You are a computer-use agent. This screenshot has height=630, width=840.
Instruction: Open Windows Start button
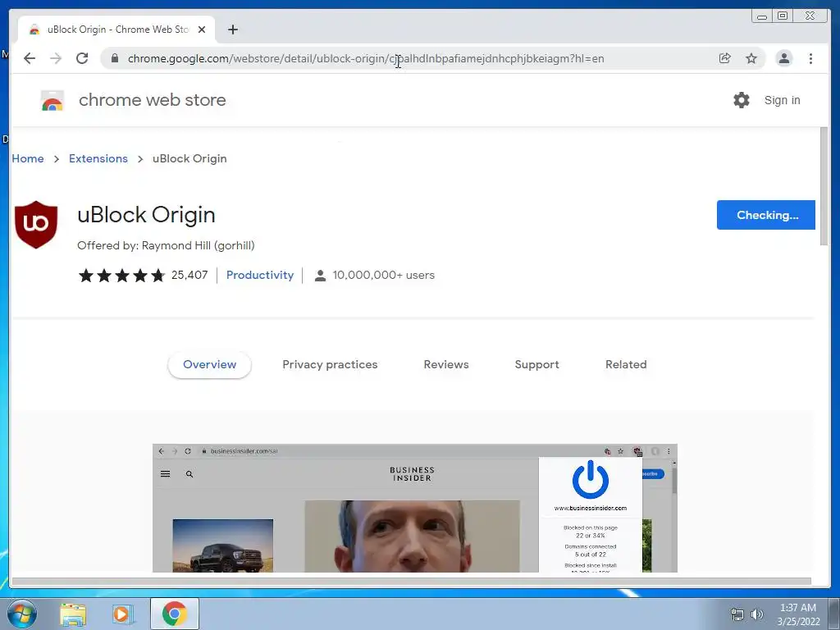[21, 614]
